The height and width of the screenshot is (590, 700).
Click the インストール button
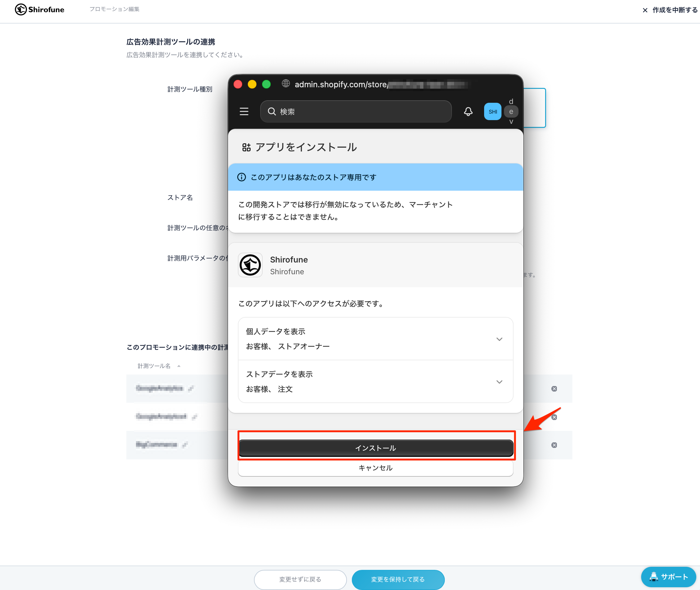click(x=376, y=448)
